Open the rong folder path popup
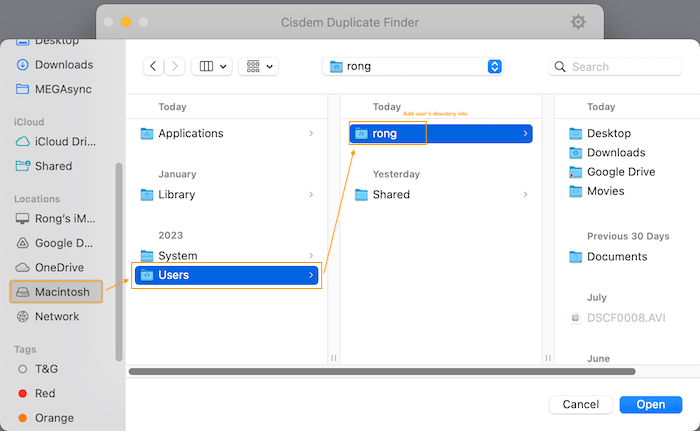700x431 pixels. point(413,66)
